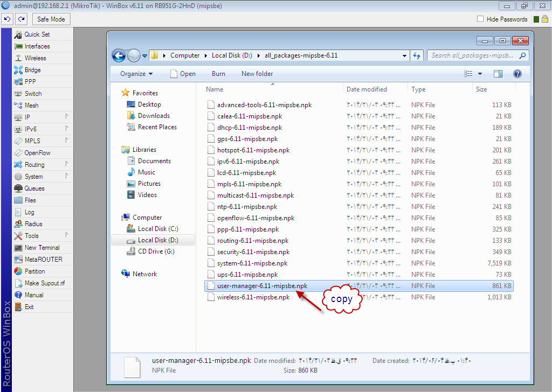This screenshot has width=552, height=392.
Task: Open the address bar history dropdown
Action: (404, 55)
